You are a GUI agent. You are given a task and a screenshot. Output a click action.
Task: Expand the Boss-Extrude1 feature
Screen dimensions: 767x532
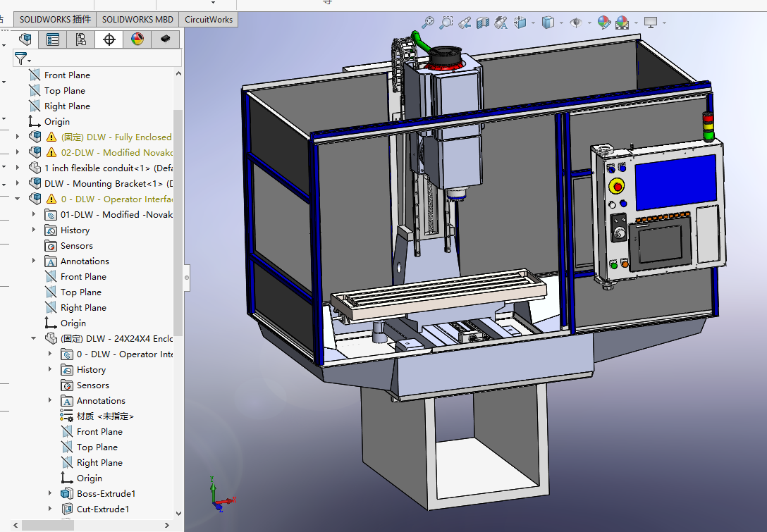(50, 493)
